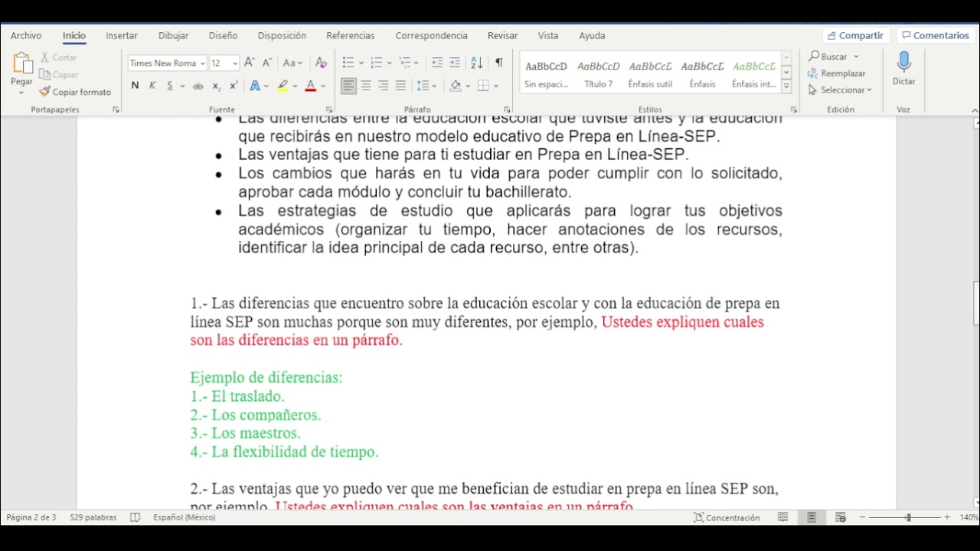Click the 529 palabras word count

[93, 517]
